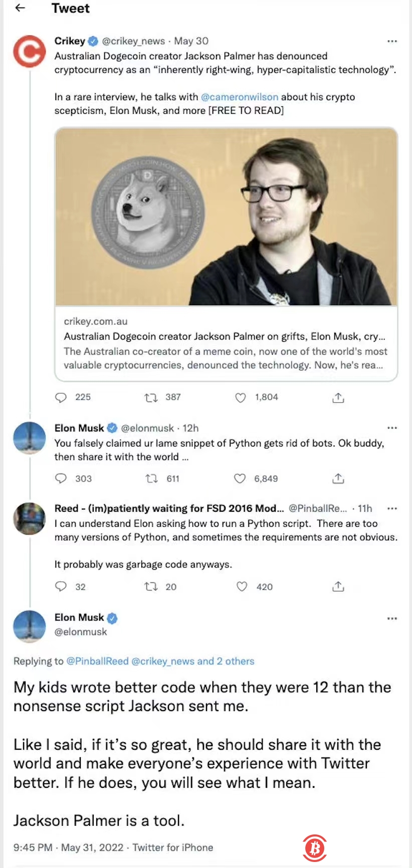Open the @cameronwilson mention link
The width and height of the screenshot is (412, 868).
point(240,97)
